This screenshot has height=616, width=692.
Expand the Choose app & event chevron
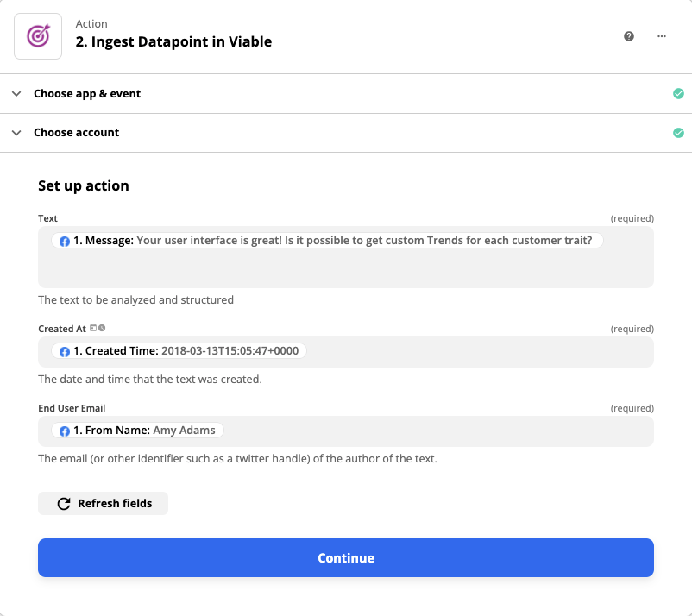(x=16, y=93)
